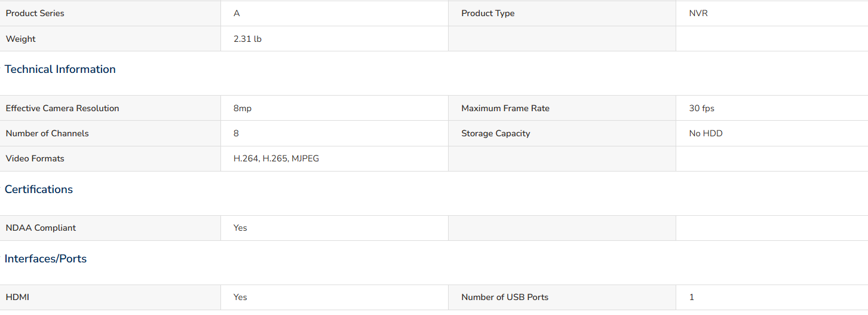Image resolution: width=868 pixels, height=315 pixels.
Task: Select the Weight value 2.31 lb
Action: [247, 39]
